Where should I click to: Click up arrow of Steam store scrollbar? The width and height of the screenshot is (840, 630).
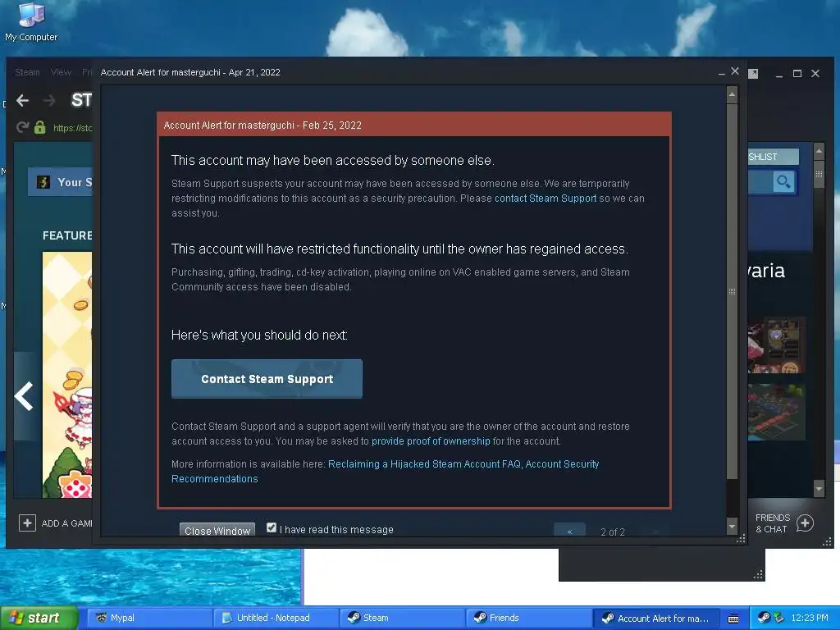click(x=819, y=151)
